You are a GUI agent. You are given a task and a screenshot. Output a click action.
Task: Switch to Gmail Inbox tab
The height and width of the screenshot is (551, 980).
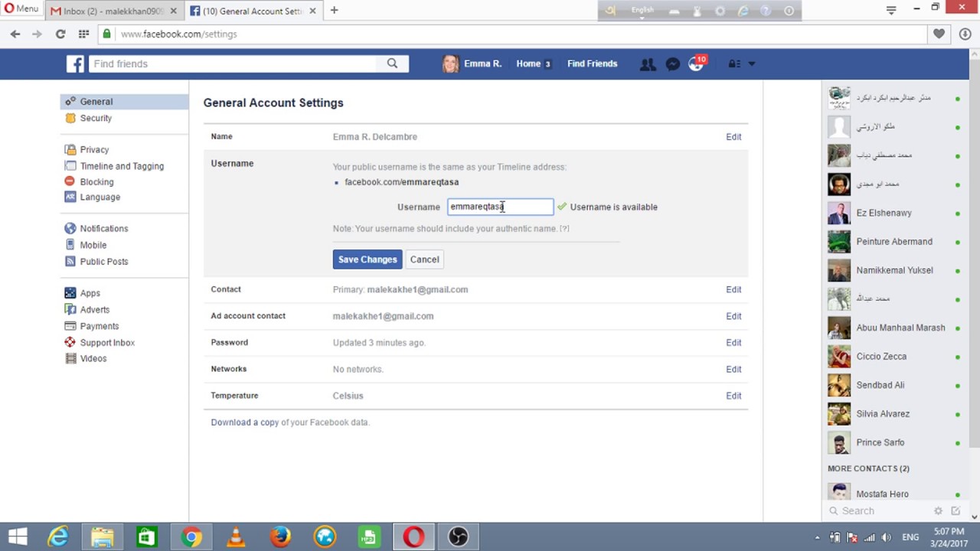point(115,11)
